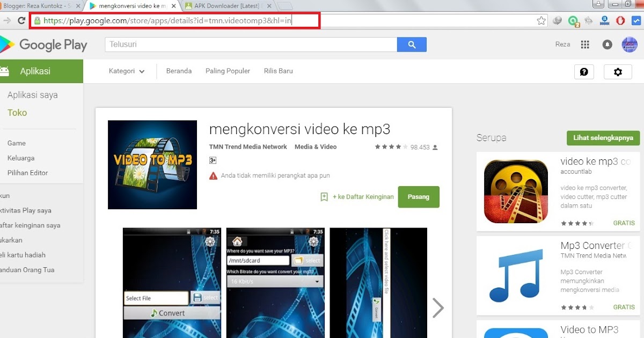Expand the Kategori dropdown
This screenshot has width=644, height=338.
[127, 71]
